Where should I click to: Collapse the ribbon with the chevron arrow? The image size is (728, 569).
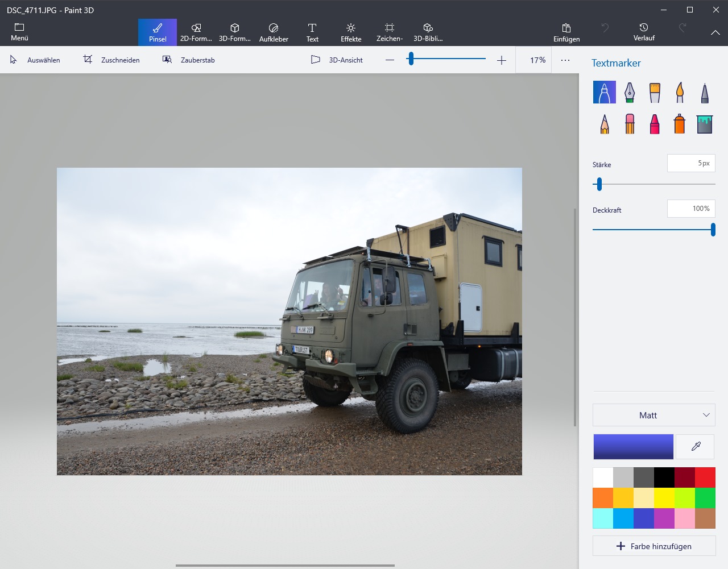coord(715,33)
